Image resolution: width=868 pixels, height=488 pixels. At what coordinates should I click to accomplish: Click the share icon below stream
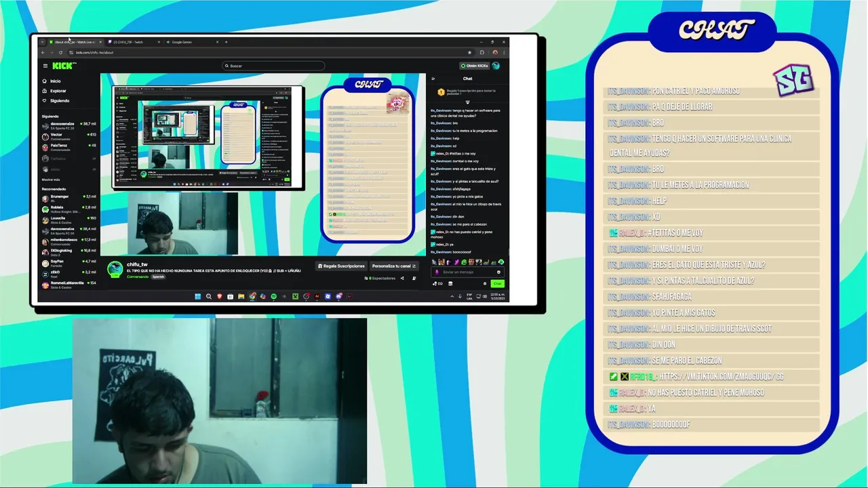point(402,278)
